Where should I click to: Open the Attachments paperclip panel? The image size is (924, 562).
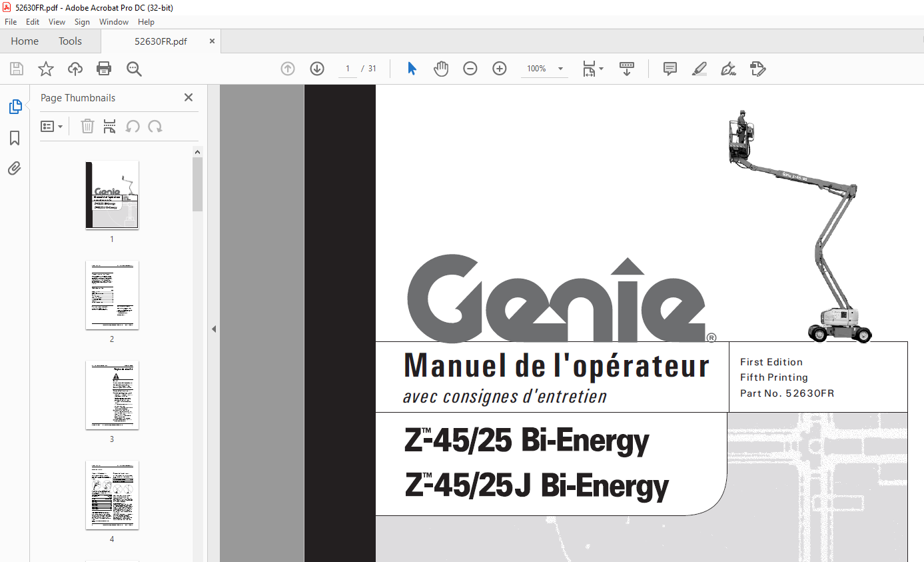click(15, 168)
